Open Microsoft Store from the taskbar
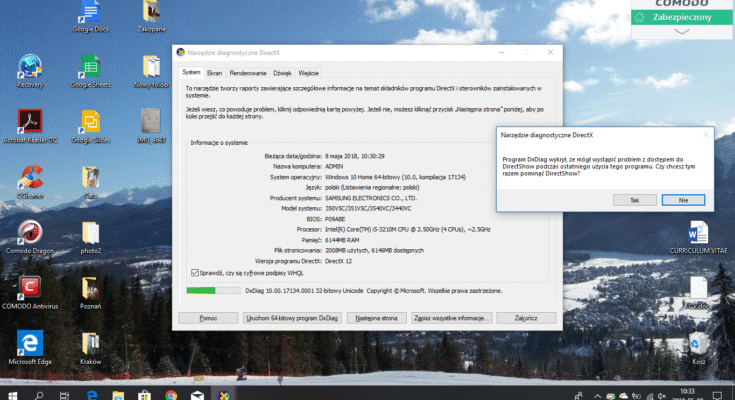 [x=144, y=395]
